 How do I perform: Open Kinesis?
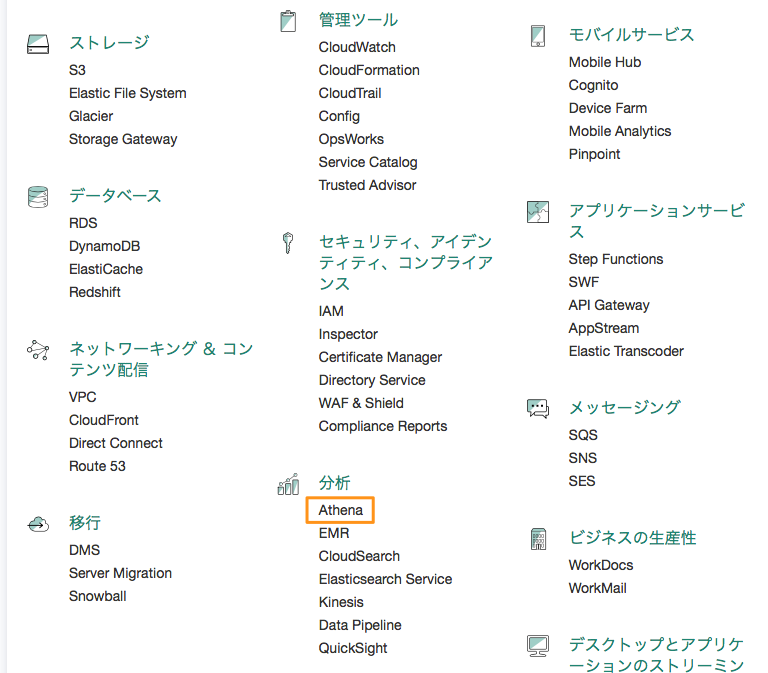341,602
